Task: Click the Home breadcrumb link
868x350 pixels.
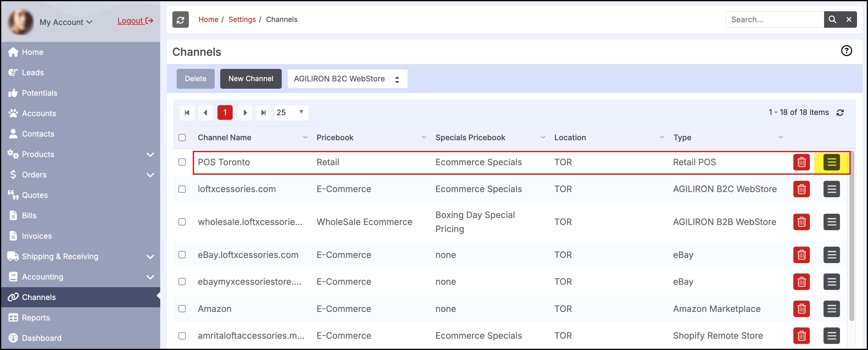Action: pos(208,20)
